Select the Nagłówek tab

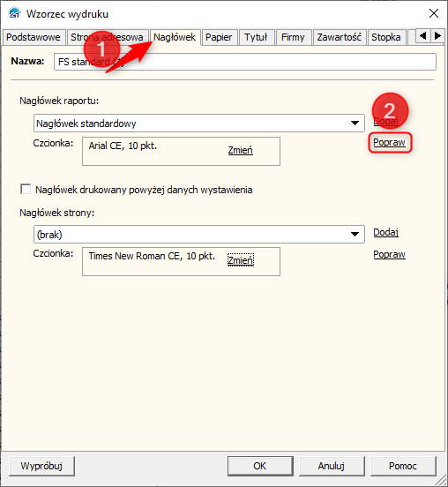pos(175,37)
